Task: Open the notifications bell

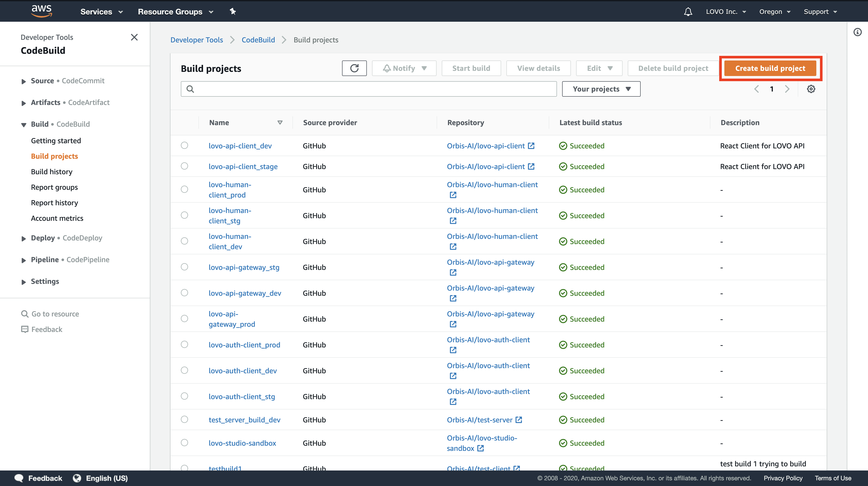Action: [x=688, y=12]
